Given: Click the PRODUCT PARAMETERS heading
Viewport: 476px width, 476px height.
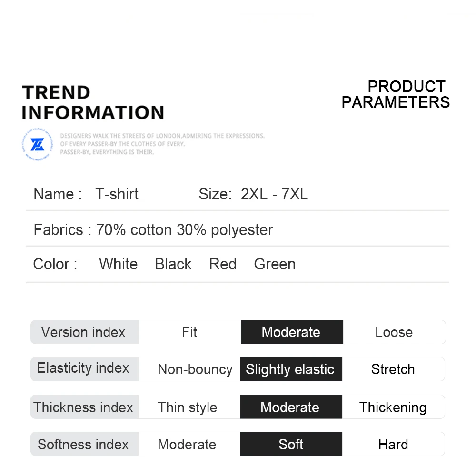Looking at the screenshot, I should click(x=396, y=94).
